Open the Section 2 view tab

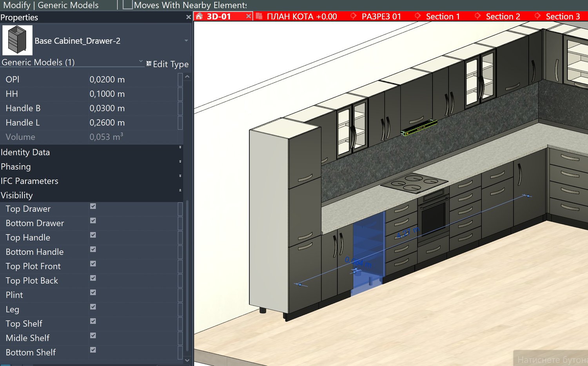pyautogui.click(x=503, y=16)
